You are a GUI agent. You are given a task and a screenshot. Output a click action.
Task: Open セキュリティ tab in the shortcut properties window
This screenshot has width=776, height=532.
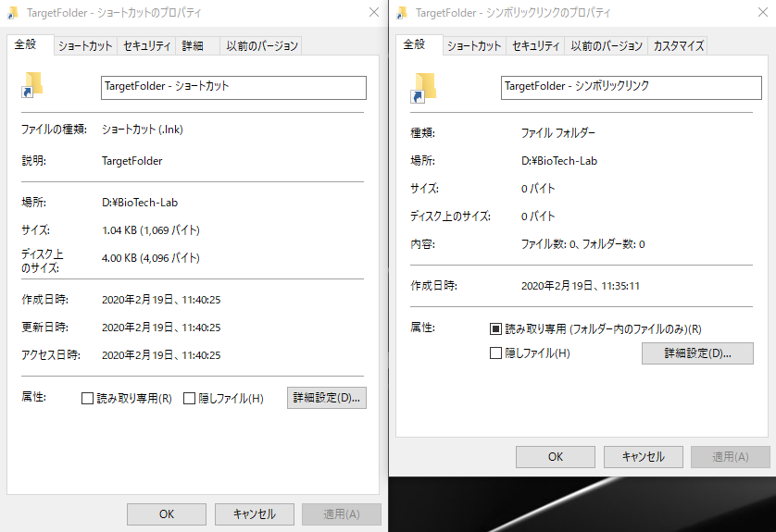(x=146, y=46)
